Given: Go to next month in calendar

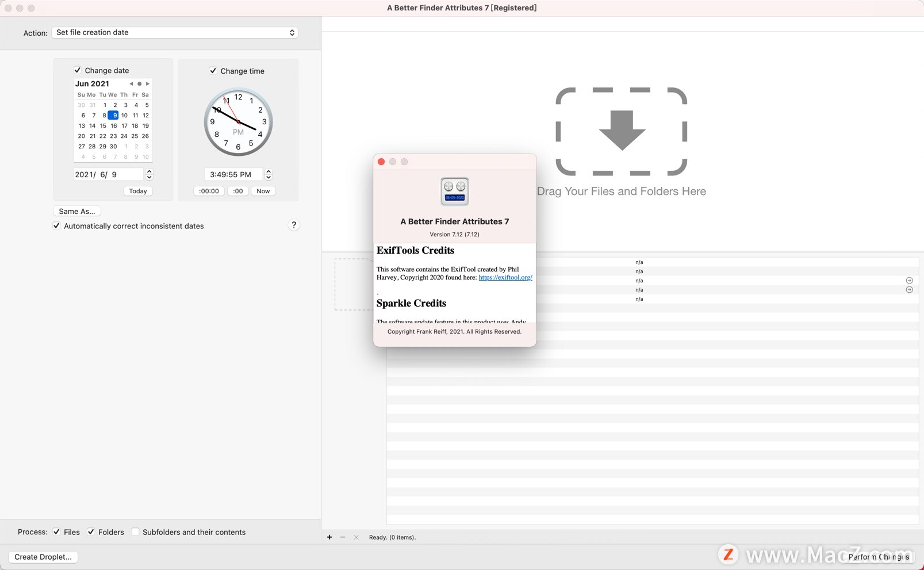Looking at the screenshot, I should (148, 84).
